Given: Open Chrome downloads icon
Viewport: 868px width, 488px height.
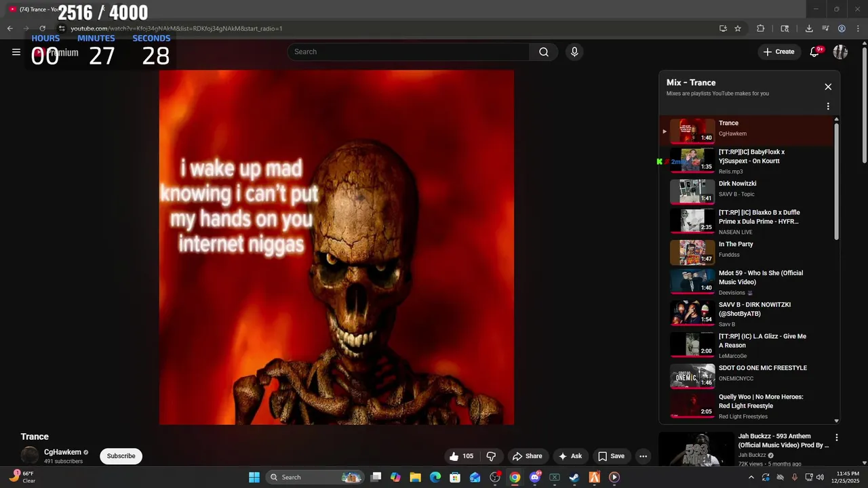Looking at the screenshot, I should point(809,28).
